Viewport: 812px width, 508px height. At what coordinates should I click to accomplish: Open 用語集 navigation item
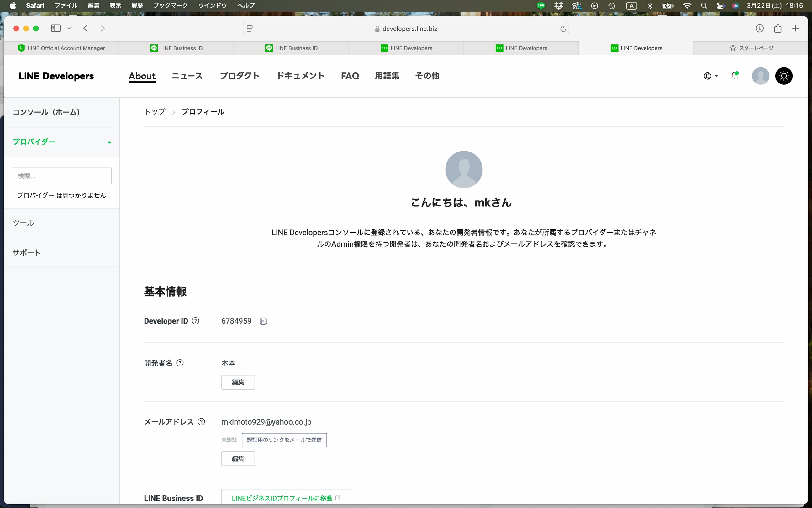[x=387, y=76]
